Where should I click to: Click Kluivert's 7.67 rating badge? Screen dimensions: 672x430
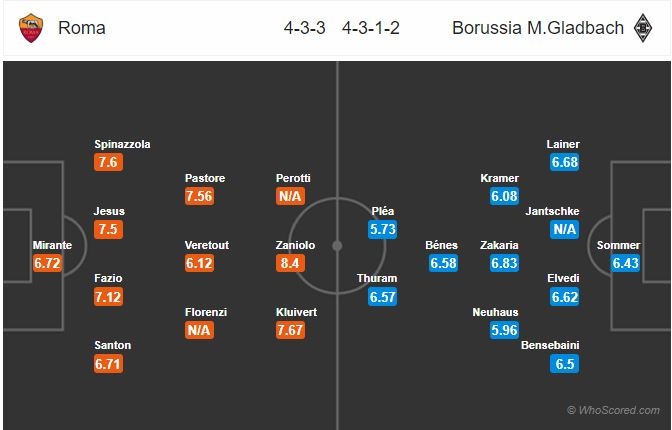tap(290, 330)
